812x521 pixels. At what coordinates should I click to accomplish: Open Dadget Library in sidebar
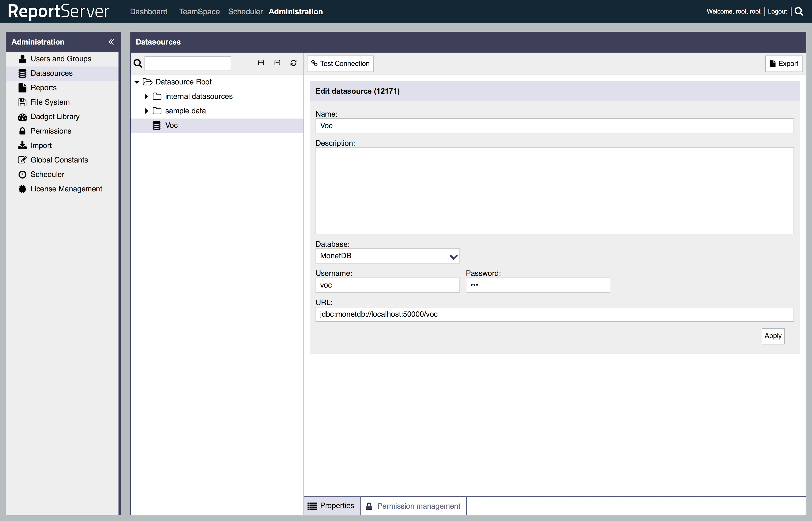pos(55,117)
